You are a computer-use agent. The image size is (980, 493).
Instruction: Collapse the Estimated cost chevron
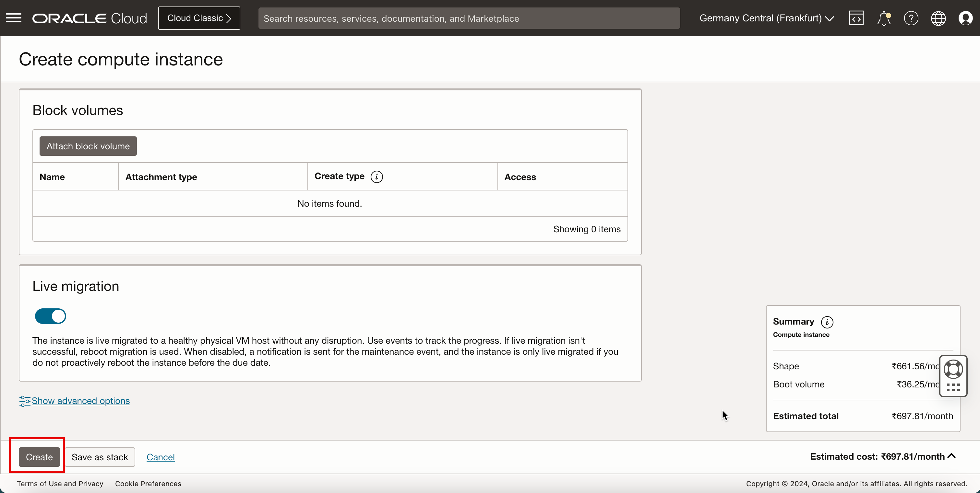pyautogui.click(x=951, y=456)
